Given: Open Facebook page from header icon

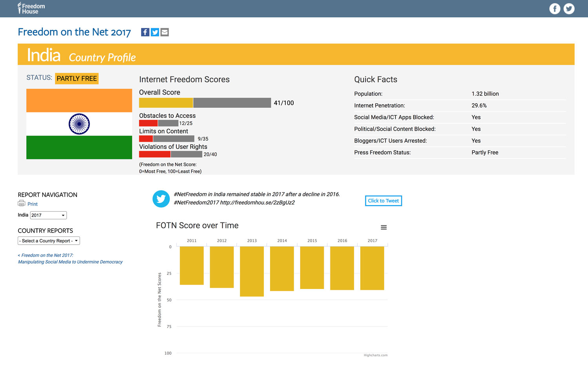Looking at the screenshot, I should (x=555, y=9).
